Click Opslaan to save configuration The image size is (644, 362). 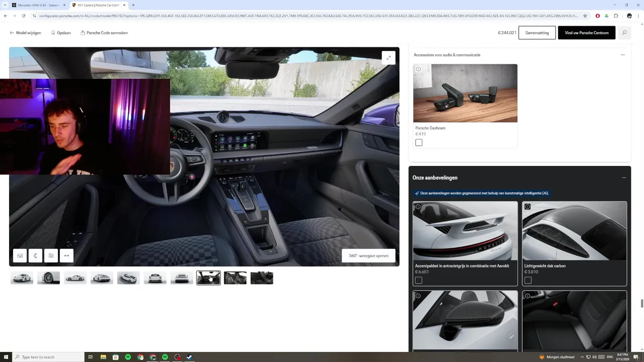point(60,33)
